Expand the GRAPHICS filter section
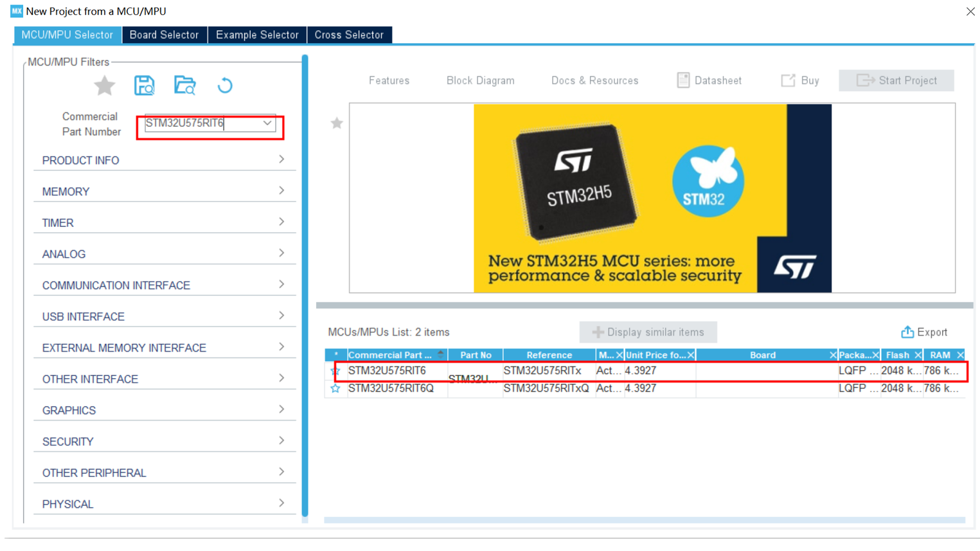Viewport: 980px width, 551px height. click(165, 410)
